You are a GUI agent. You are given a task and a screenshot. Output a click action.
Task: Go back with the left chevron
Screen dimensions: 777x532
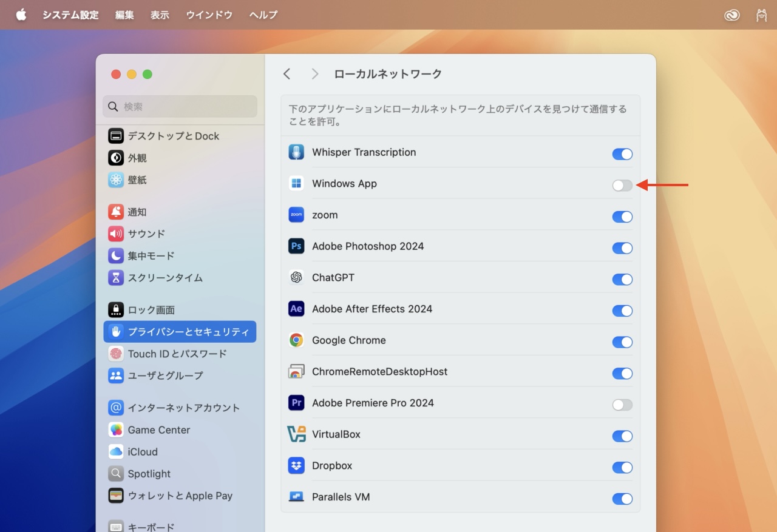tap(287, 74)
